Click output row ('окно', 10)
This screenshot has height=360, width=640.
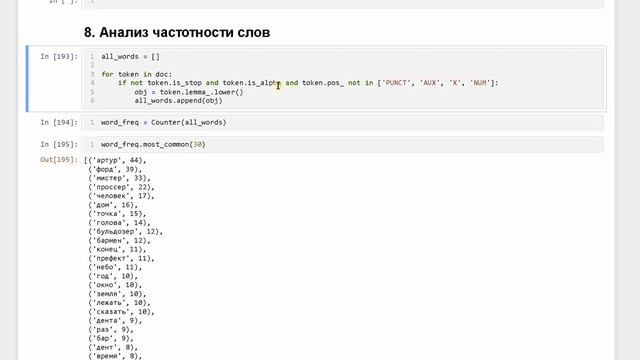116,285
